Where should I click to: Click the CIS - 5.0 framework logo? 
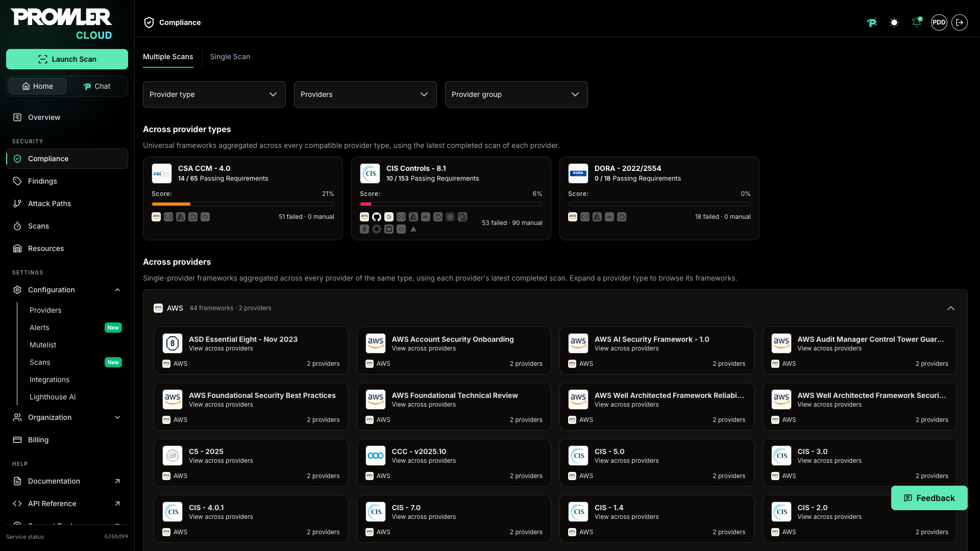(x=578, y=456)
